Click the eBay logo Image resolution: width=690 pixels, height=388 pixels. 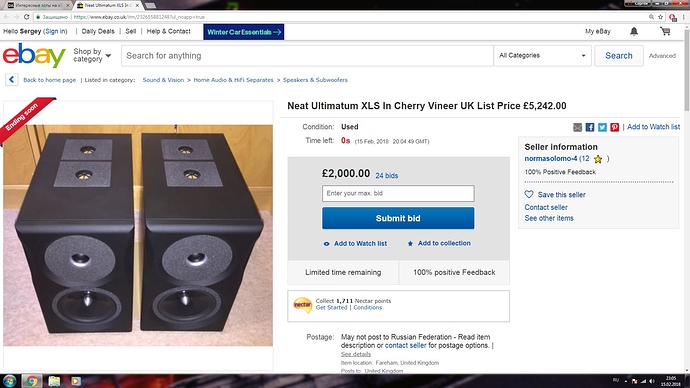(34, 55)
